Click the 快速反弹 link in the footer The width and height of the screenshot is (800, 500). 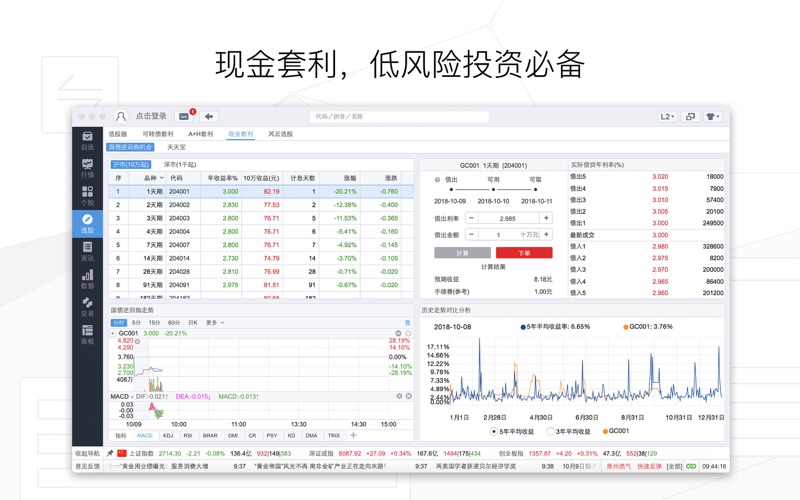point(649,466)
